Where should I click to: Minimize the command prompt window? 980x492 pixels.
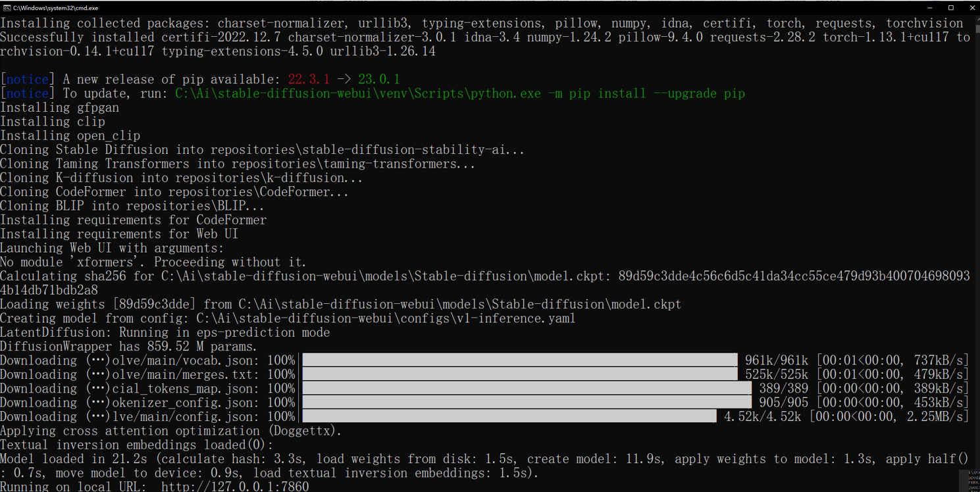point(929,8)
